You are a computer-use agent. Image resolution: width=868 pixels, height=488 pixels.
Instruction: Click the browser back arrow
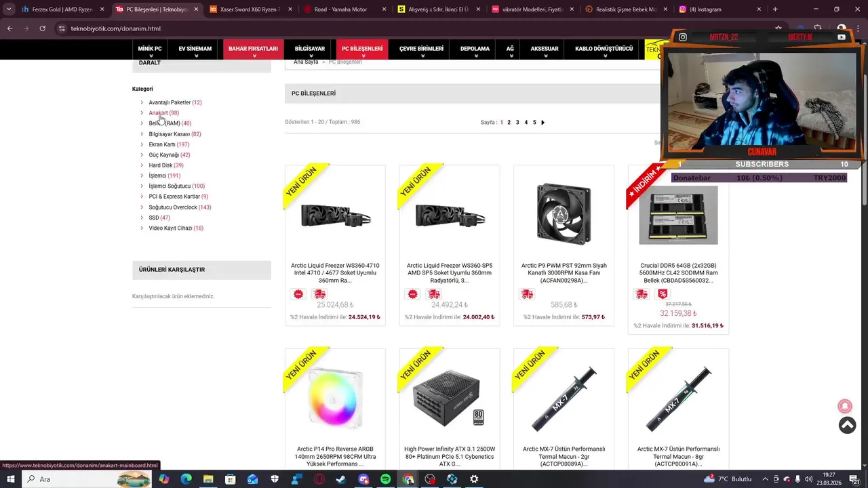tap(9, 28)
